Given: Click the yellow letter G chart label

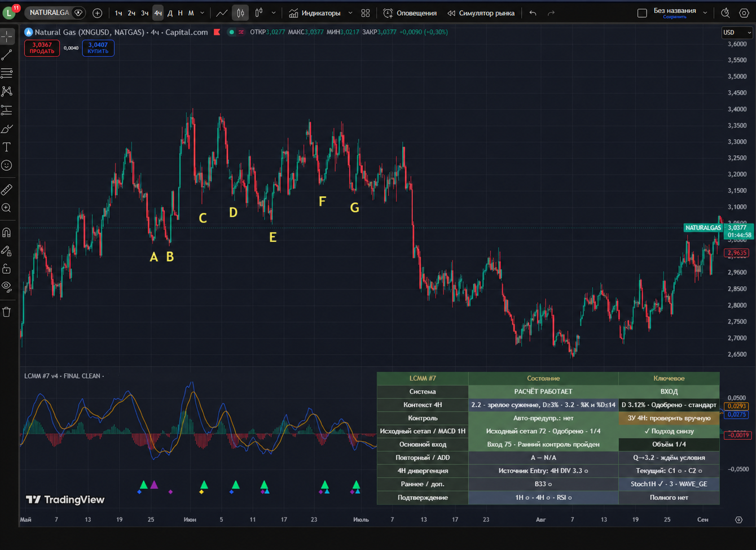Looking at the screenshot, I should click(x=354, y=208).
